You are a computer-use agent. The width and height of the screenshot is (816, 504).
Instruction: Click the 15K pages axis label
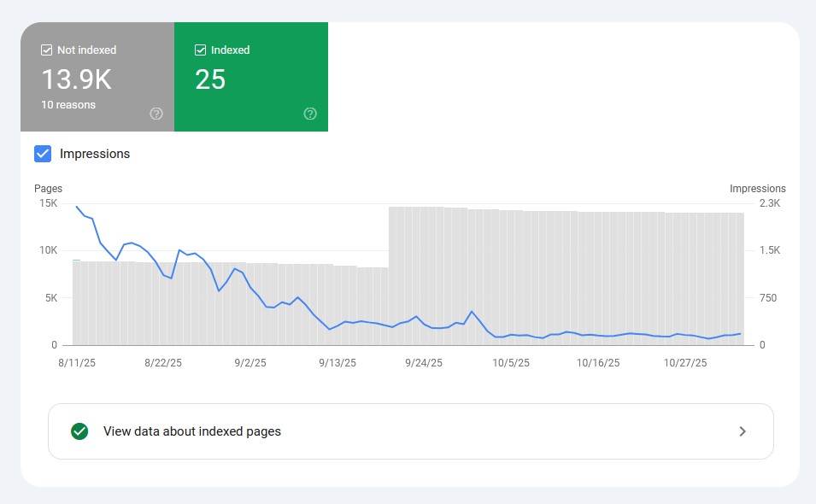[x=47, y=203]
